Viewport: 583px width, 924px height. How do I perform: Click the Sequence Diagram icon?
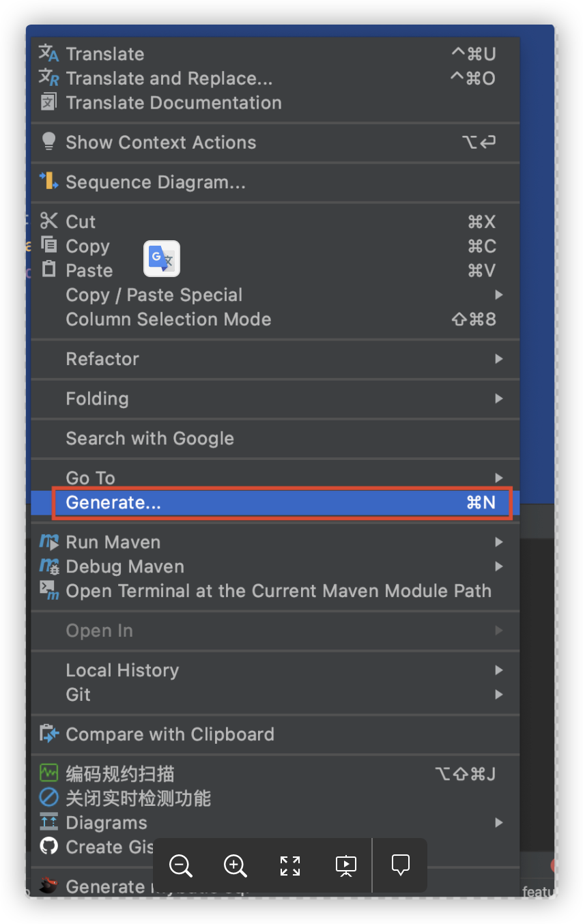click(48, 182)
